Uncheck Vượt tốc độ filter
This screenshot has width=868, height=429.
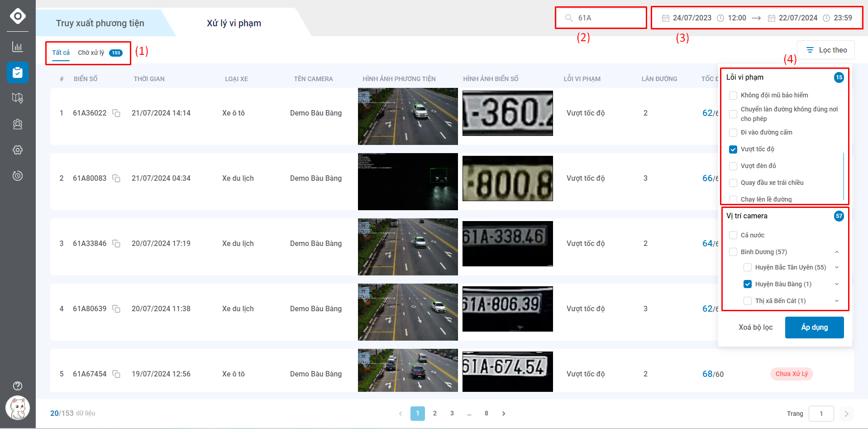733,149
